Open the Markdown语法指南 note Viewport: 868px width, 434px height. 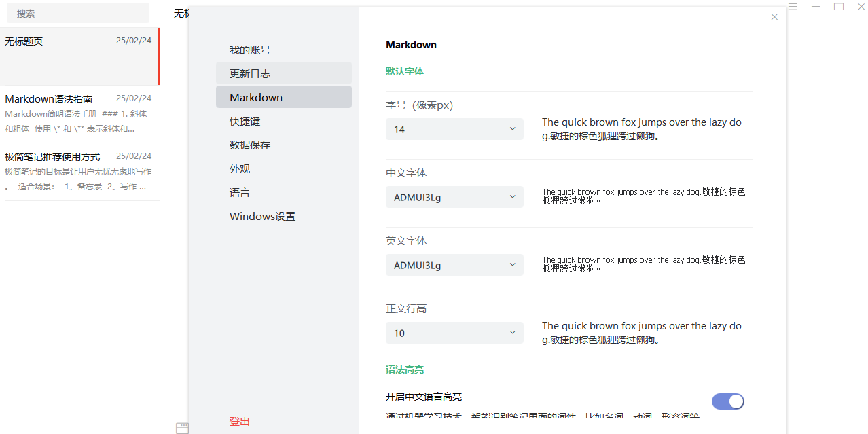[79, 113]
